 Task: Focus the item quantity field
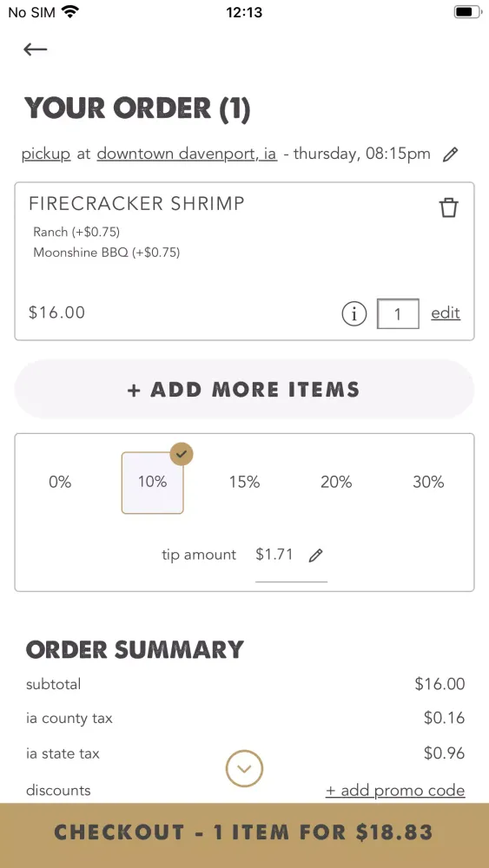[398, 314]
